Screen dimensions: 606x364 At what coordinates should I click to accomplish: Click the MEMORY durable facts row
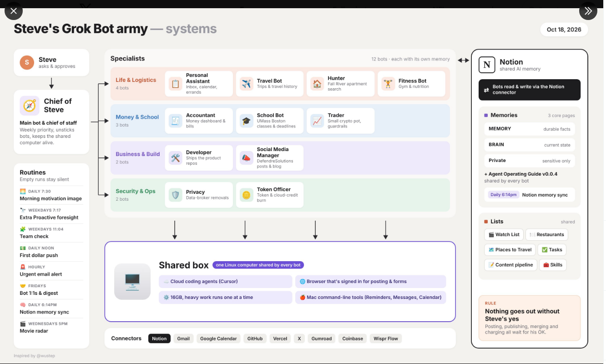pos(530,129)
